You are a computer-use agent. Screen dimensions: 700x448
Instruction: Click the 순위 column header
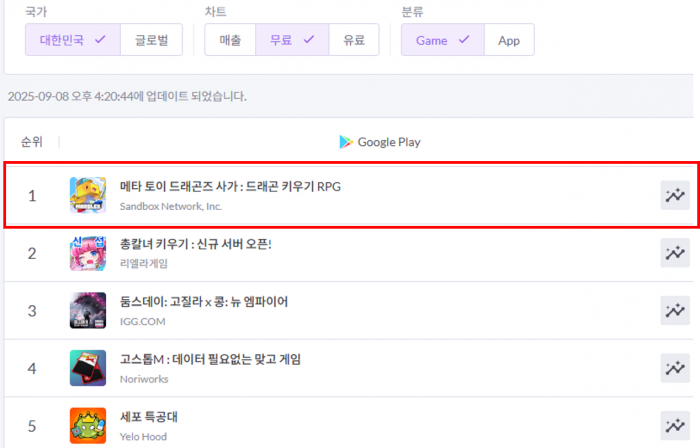pyautogui.click(x=32, y=142)
